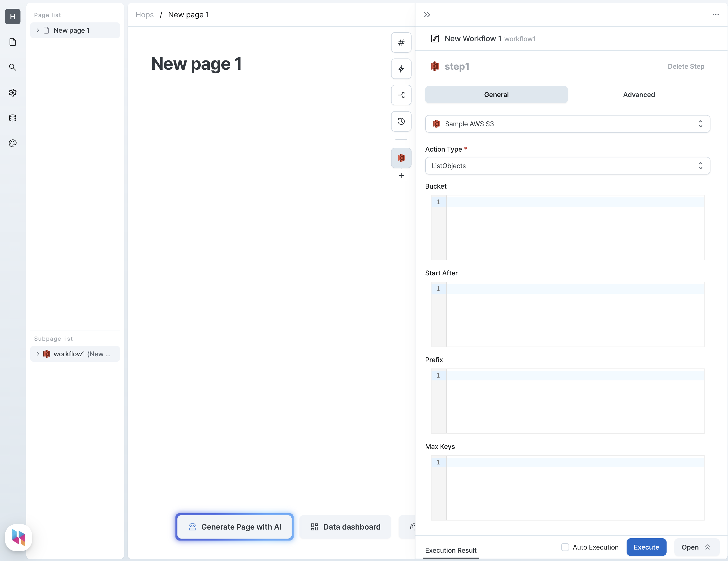The image size is (728, 561).
Task: Click the Add step plus icon
Action: click(401, 175)
